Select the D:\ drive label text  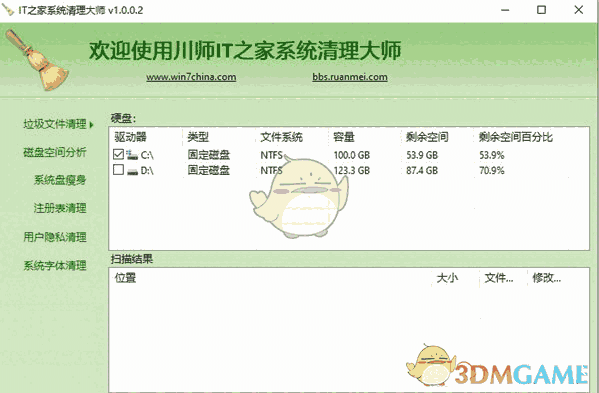(147, 170)
